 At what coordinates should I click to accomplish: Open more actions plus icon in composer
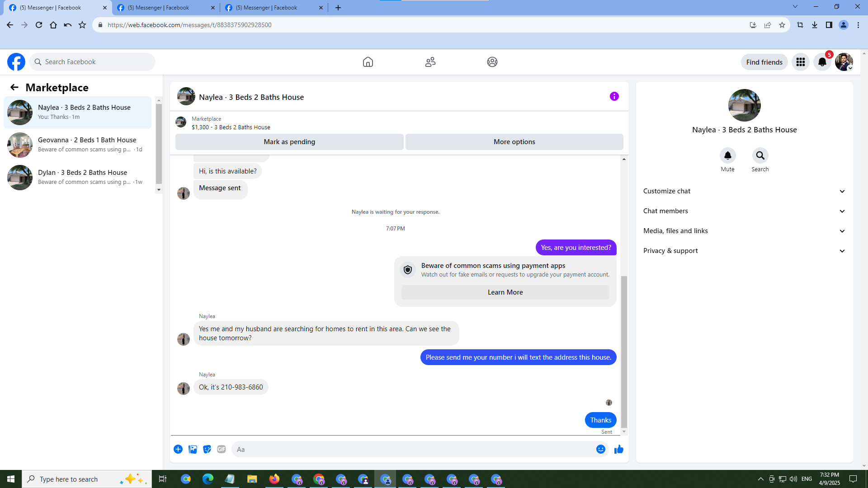pos(178,449)
